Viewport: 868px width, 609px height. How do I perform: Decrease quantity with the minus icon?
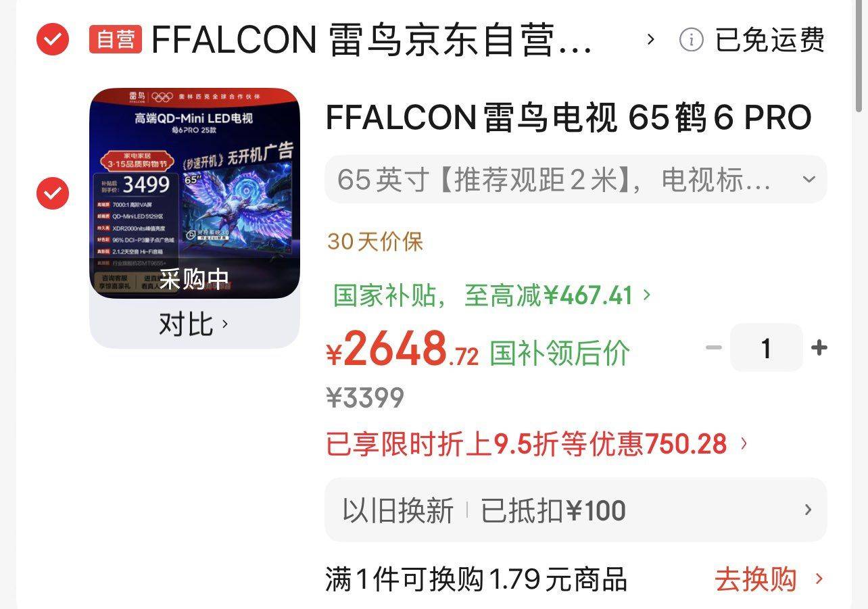714,348
